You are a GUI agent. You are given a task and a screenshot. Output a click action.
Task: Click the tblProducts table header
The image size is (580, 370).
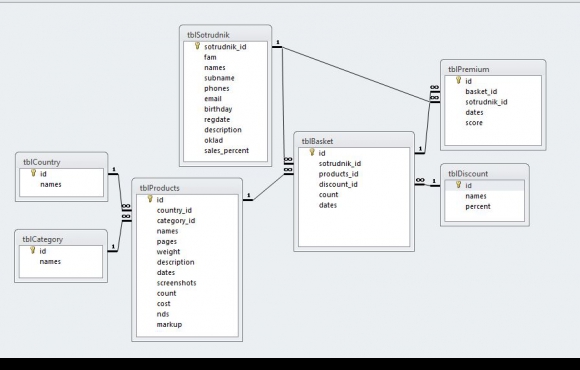click(x=187, y=188)
